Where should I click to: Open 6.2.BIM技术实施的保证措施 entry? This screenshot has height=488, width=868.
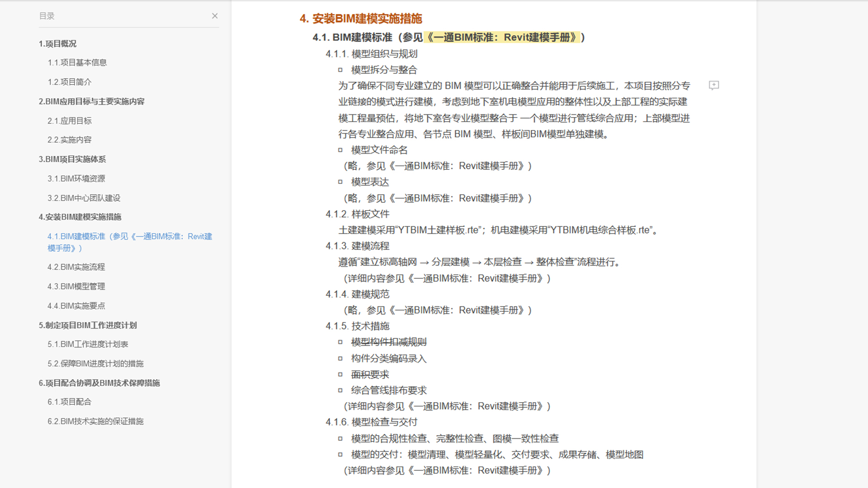pyautogui.click(x=96, y=422)
